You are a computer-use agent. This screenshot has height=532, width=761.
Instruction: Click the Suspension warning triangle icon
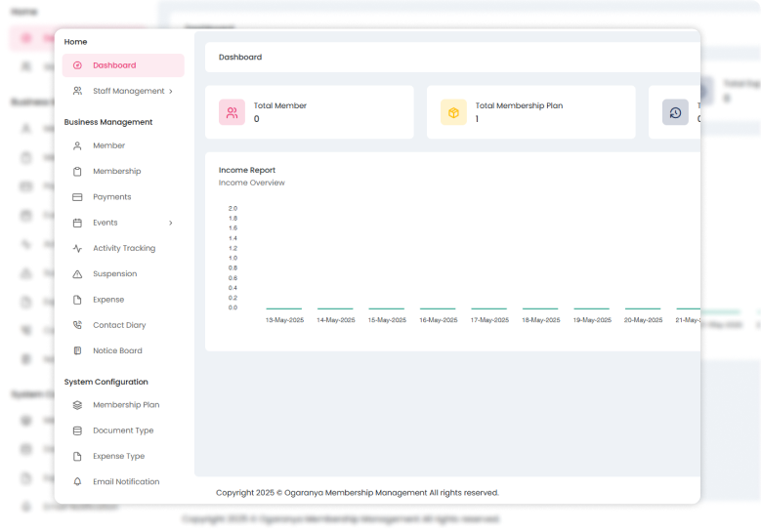coord(78,274)
